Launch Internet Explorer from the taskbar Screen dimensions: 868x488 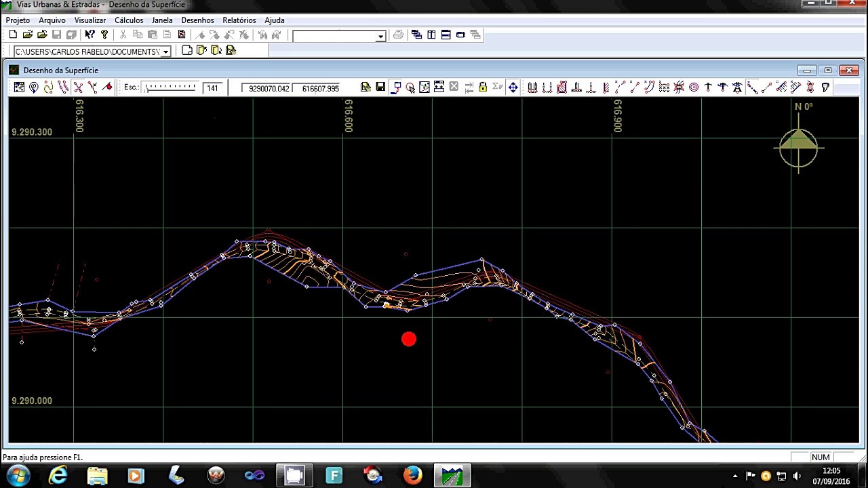(58, 476)
